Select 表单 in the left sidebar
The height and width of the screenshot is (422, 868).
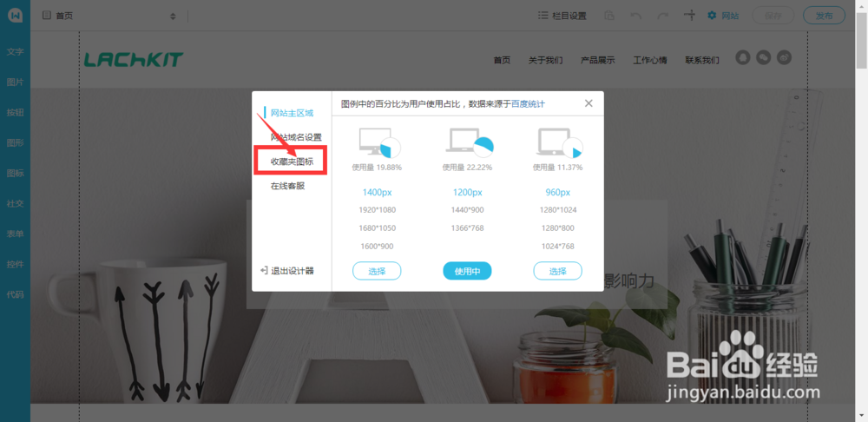point(15,234)
